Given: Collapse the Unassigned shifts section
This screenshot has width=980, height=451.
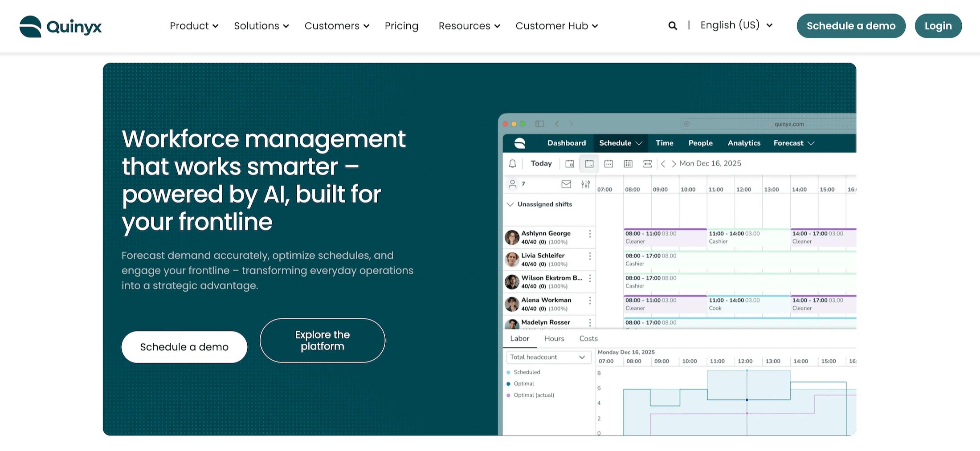Looking at the screenshot, I should tap(511, 204).
